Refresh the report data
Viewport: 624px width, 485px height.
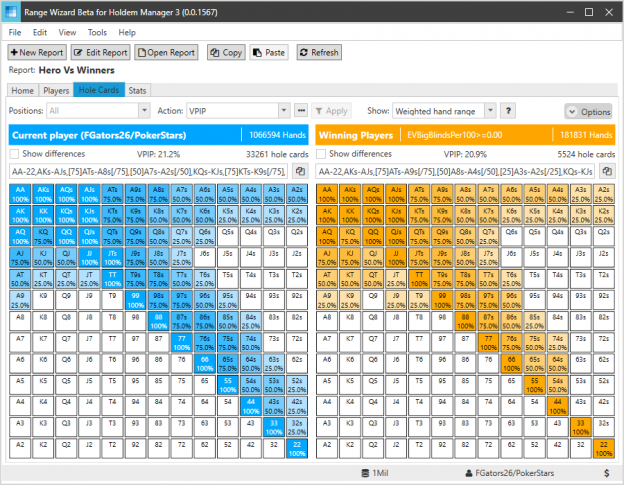(319, 53)
